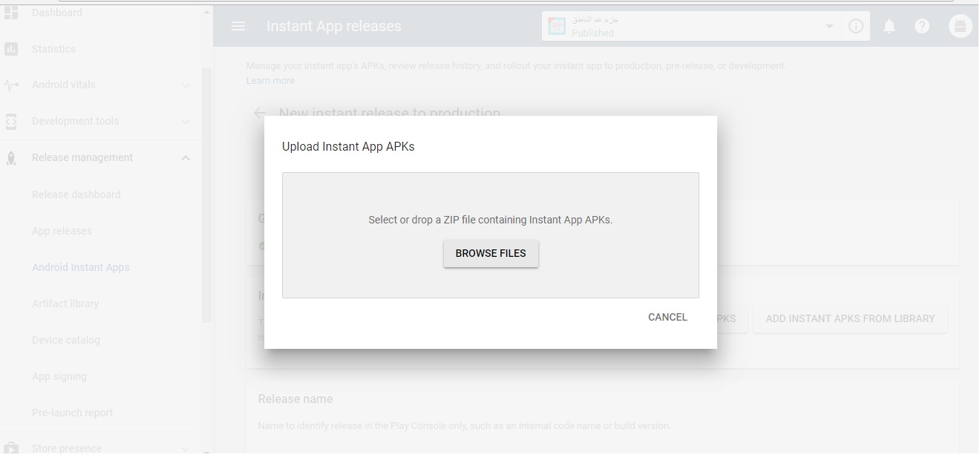Click the Release management rocket icon

coord(11,157)
